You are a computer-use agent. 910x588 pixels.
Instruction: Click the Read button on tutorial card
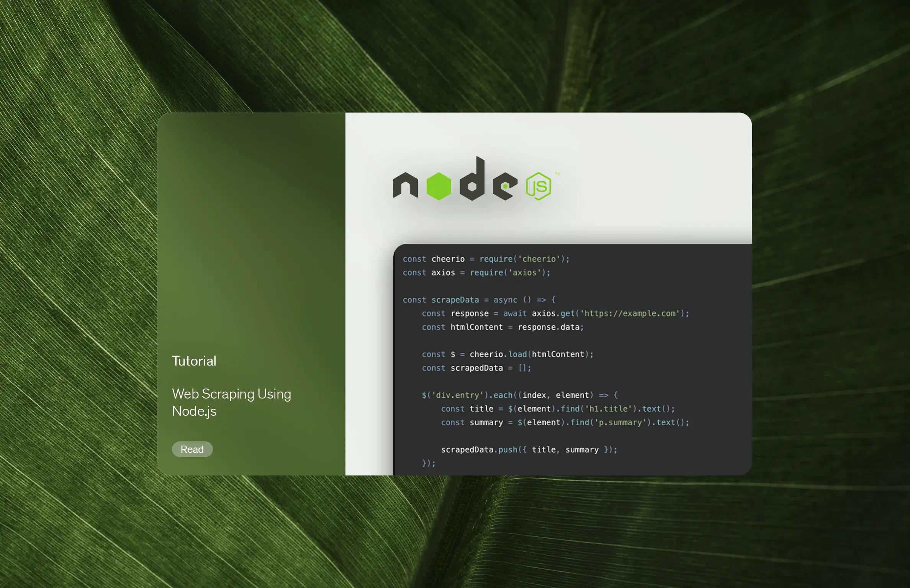point(191,449)
